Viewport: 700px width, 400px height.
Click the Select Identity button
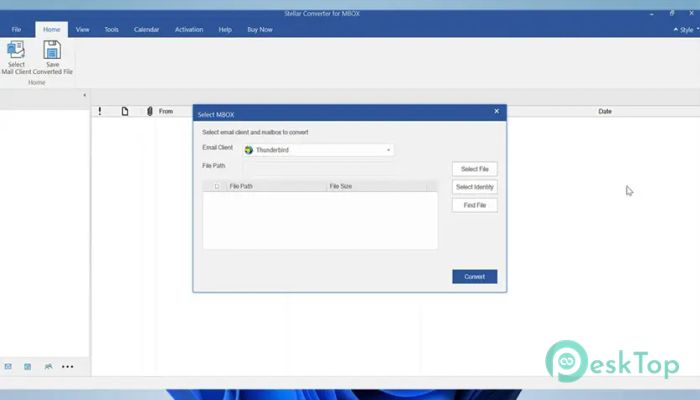475,187
